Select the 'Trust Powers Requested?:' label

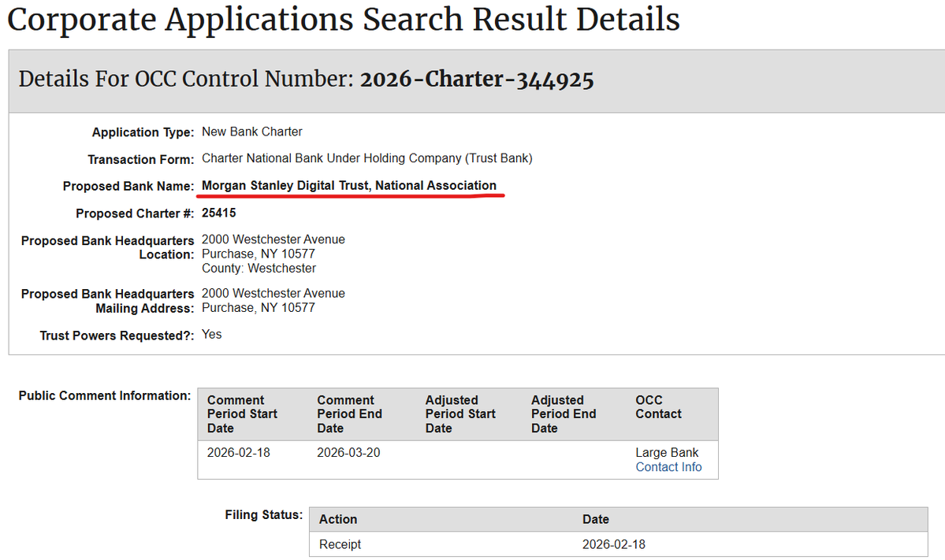(117, 336)
